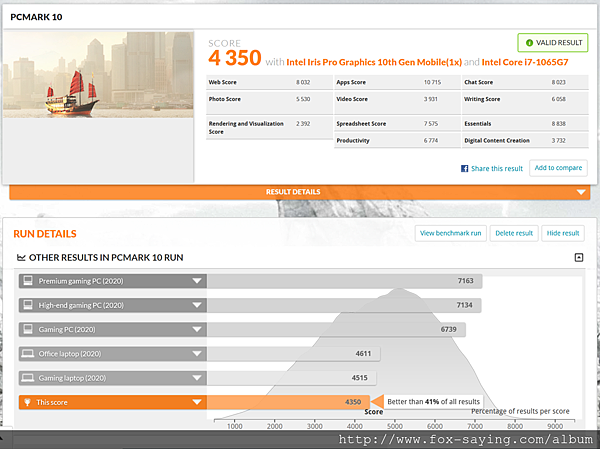Click the Digital Content Creation row label
600x449 pixels.
tap(497, 140)
